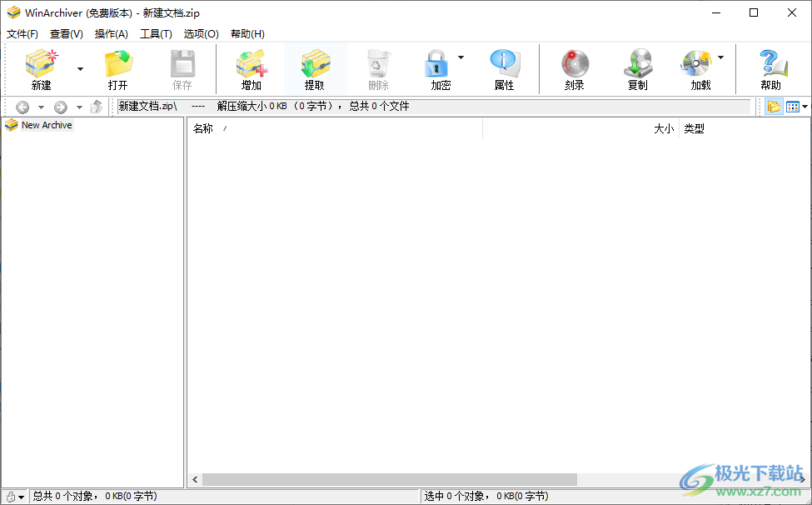This screenshot has width=812, height=505.
Task: Click the navigate Back arrow icon
Action: (22, 107)
